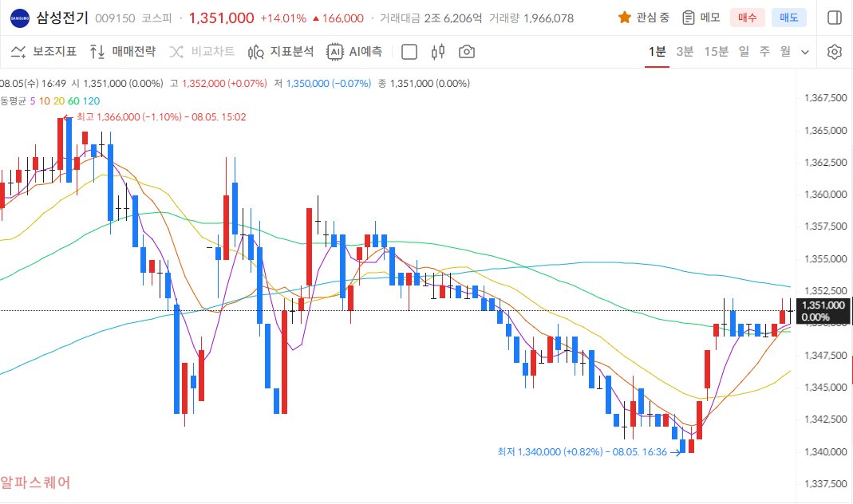853x504 pixels.
Task: Select the 1분 interval tab
Action: click(x=658, y=52)
